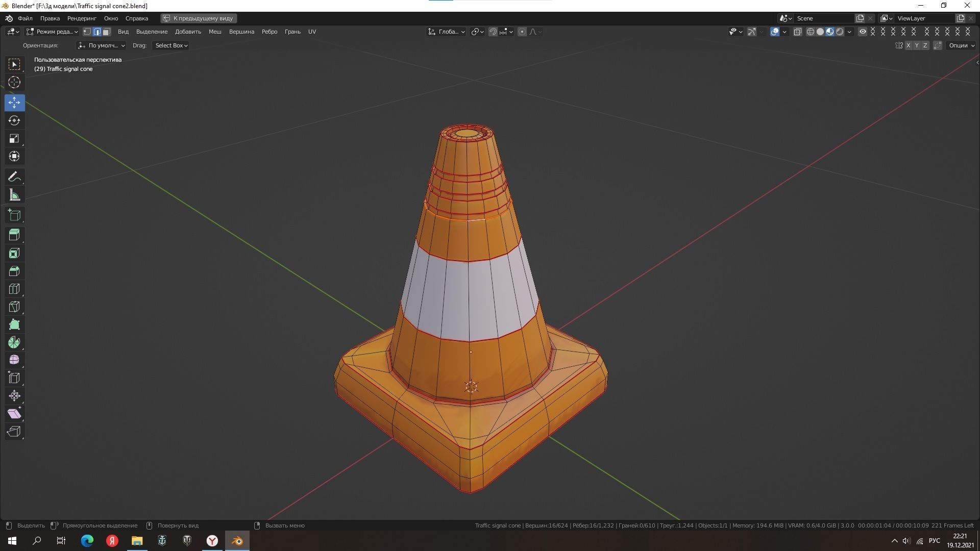Open the Правка menu
The height and width of the screenshot is (551, 980).
(50, 18)
